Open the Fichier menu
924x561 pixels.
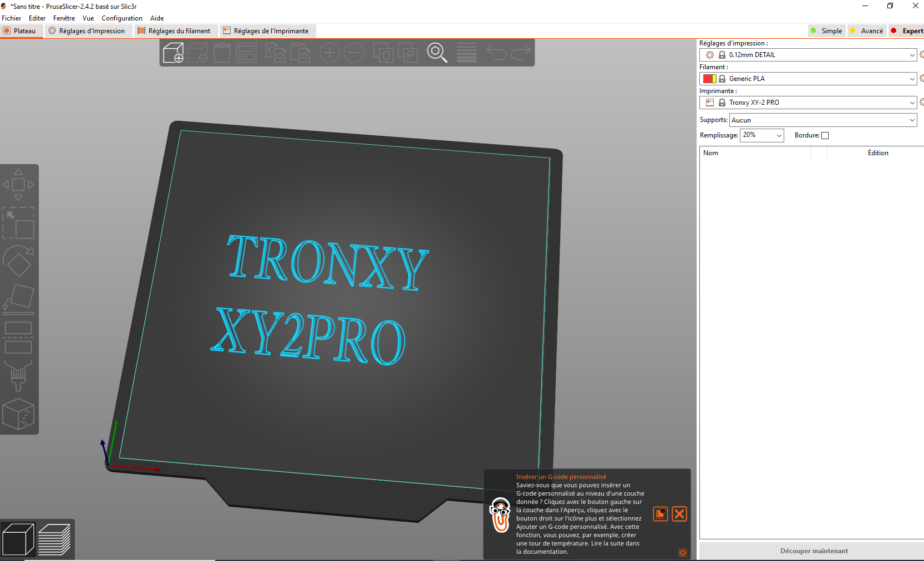tap(12, 18)
